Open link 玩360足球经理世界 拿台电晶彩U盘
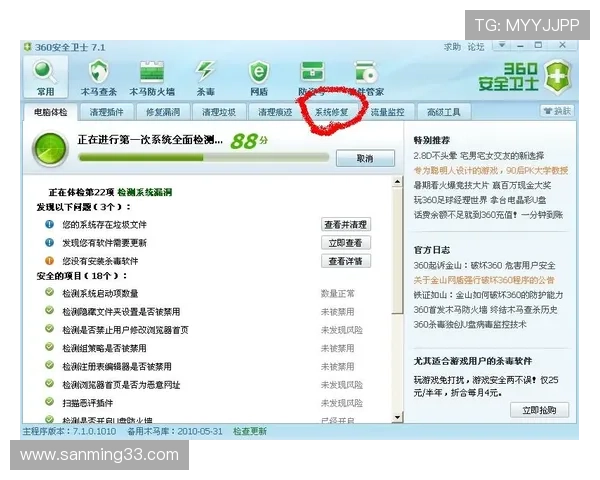Image resolution: width=600 pixels, height=480 pixels. 480,200
